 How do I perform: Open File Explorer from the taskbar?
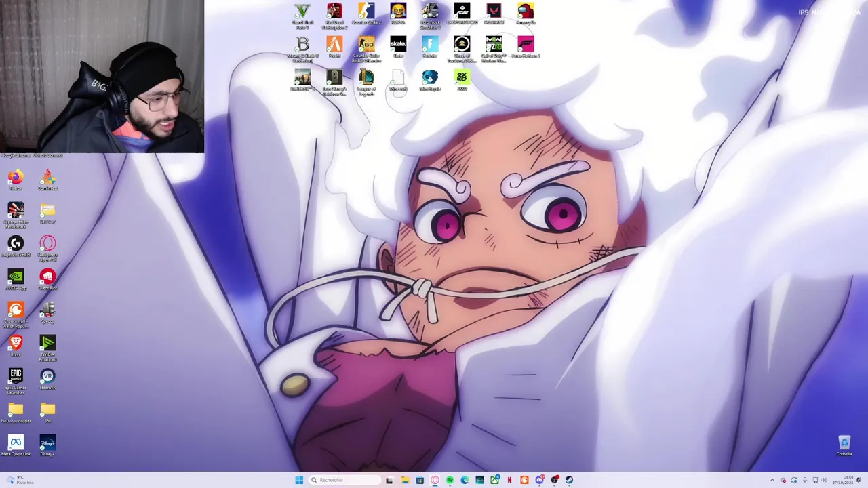coord(405,480)
